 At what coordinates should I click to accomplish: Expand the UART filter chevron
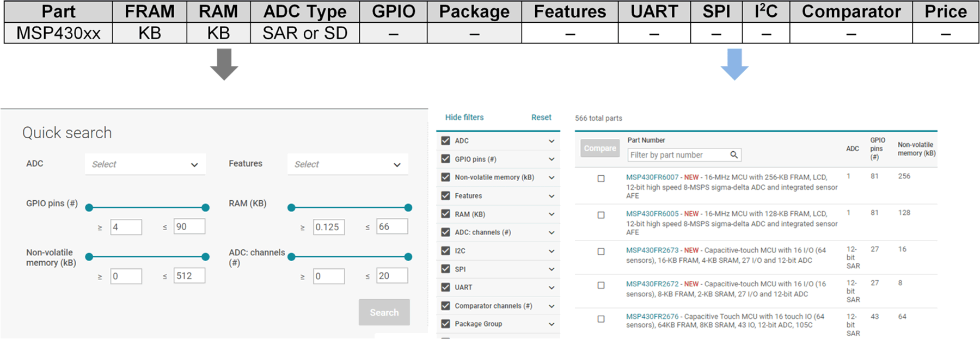click(x=552, y=288)
